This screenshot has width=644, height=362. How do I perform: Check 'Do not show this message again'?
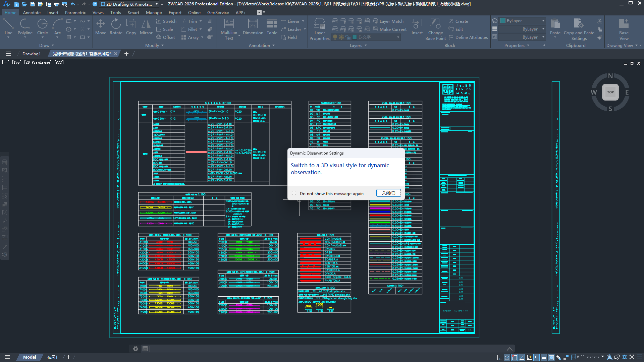294,193
